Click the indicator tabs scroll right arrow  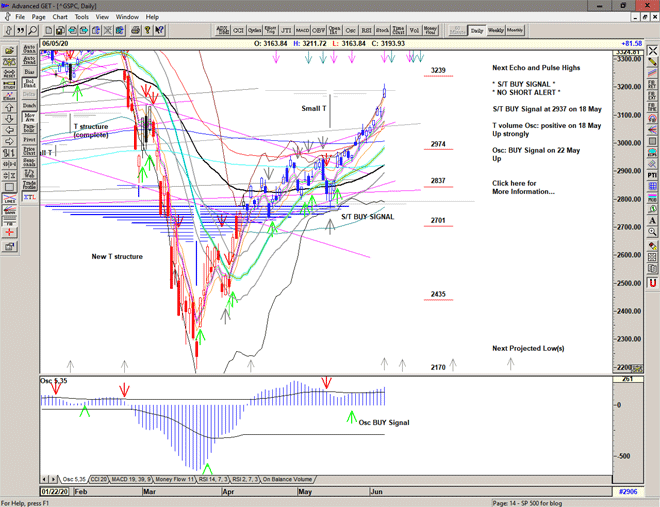53,479
